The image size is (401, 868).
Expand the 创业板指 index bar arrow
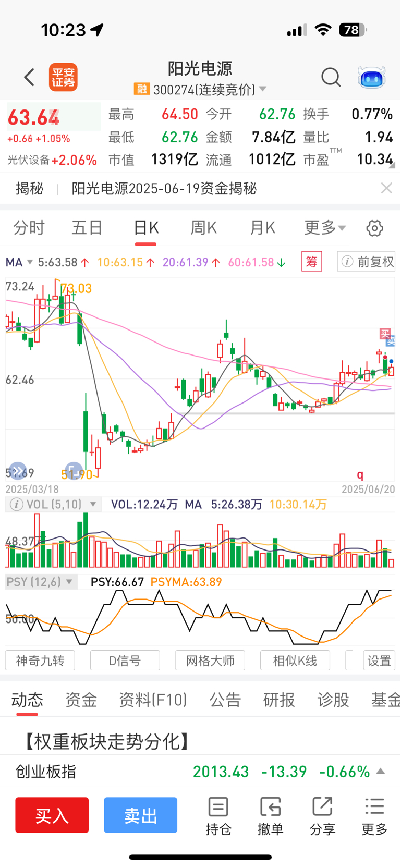[x=381, y=771]
